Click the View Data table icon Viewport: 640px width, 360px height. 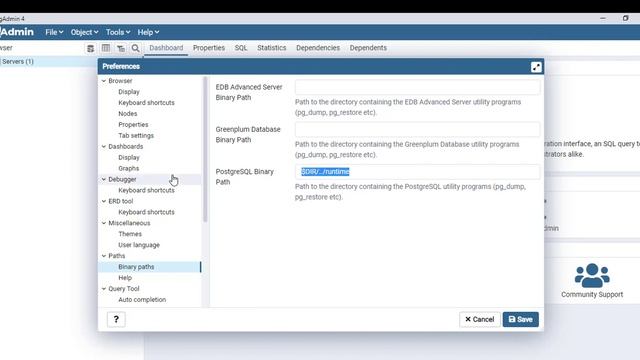(106, 48)
